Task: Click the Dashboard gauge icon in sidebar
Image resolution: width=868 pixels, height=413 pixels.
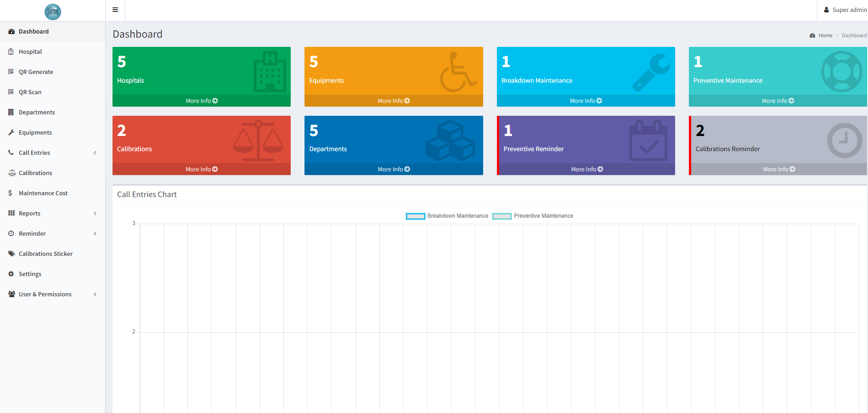Action: [x=11, y=32]
